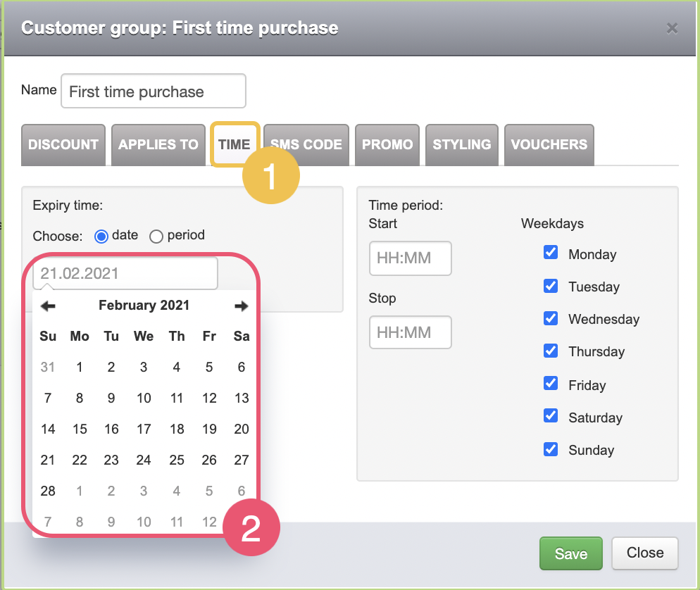The width and height of the screenshot is (700, 590).
Task: Click the Stop time HH:MM field
Action: click(x=411, y=332)
